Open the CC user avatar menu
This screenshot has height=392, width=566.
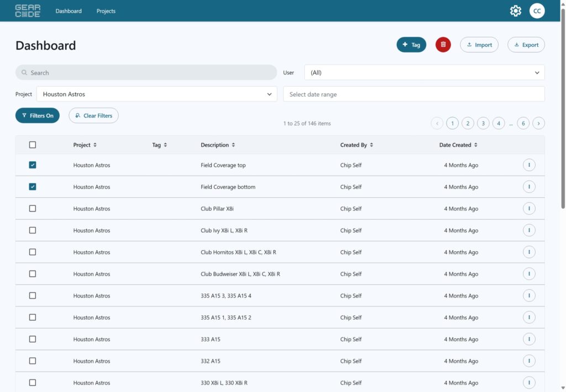(x=537, y=11)
